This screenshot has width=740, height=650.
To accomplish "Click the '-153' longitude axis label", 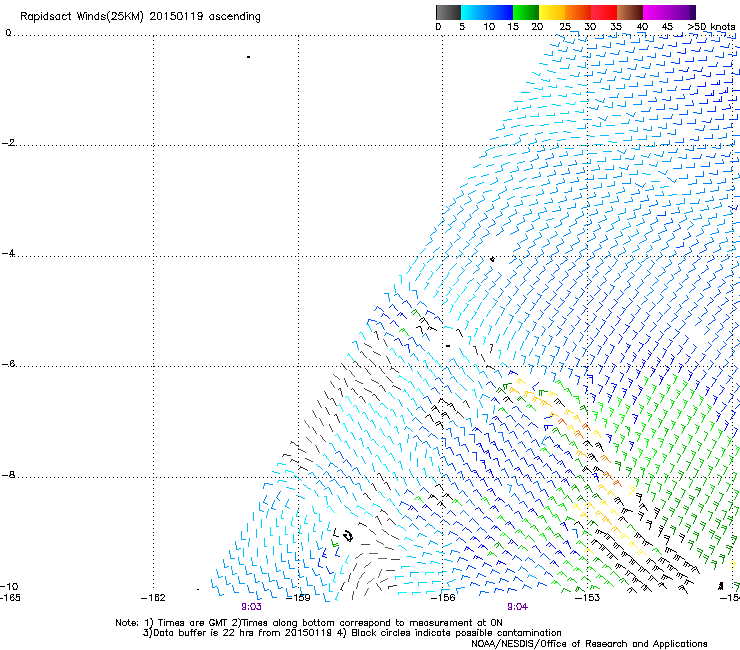I will [x=588, y=598].
